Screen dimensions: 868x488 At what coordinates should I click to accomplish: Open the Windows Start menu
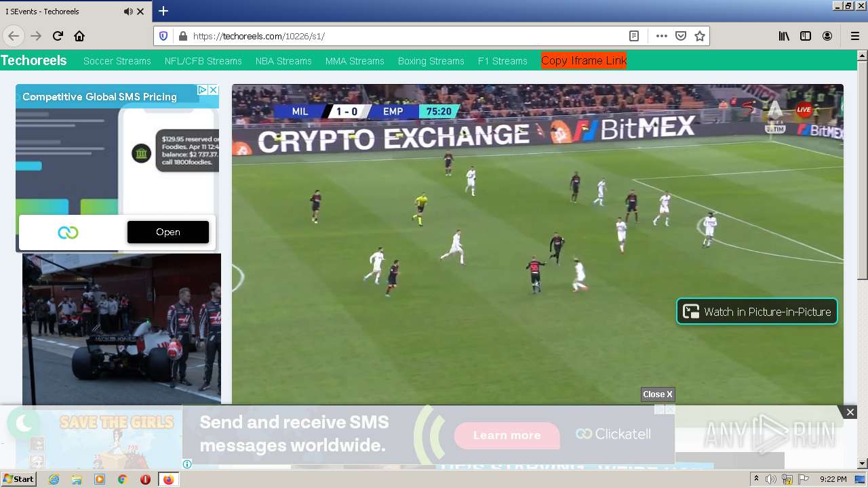[x=18, y=479]
